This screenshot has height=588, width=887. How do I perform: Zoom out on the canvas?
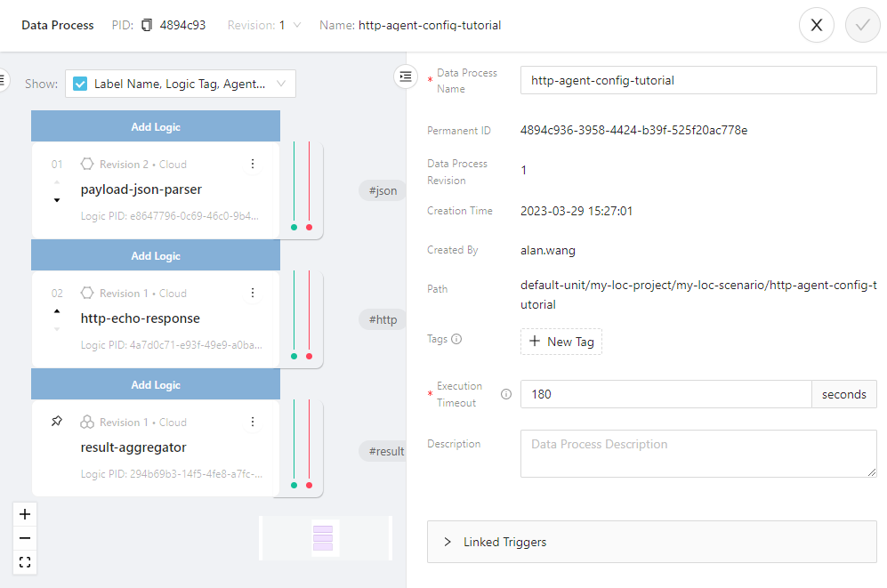[25, 538]
